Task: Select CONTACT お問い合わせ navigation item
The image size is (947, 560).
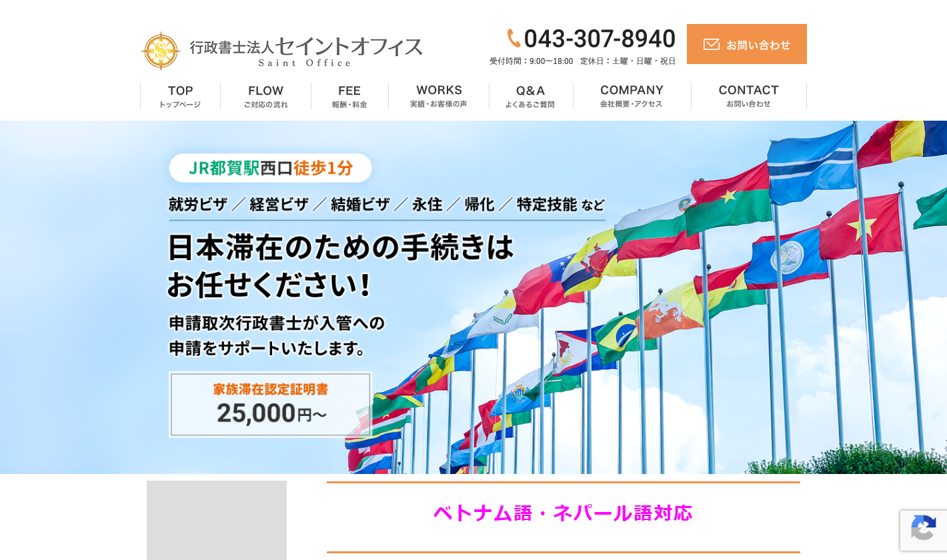Action: pyautogui.click(x=748, y=96)
